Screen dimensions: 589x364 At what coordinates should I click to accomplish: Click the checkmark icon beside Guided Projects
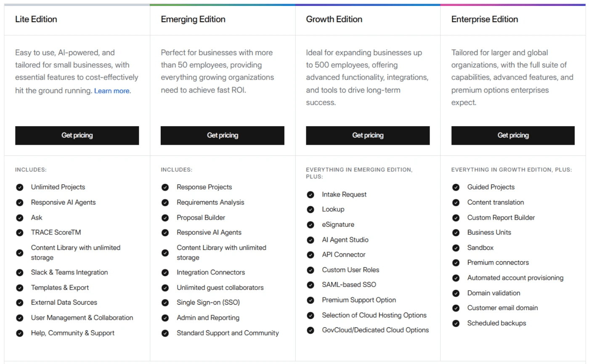tap(456, 187)
